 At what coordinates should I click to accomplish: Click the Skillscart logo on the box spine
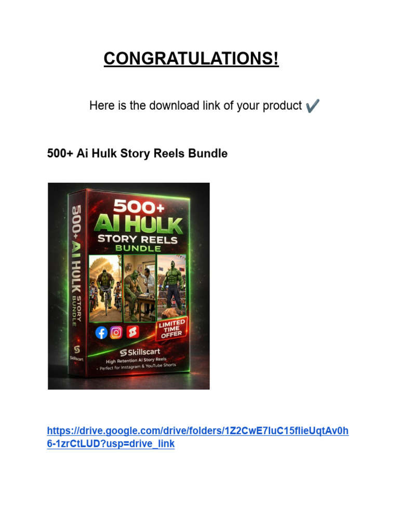(77, 352)
